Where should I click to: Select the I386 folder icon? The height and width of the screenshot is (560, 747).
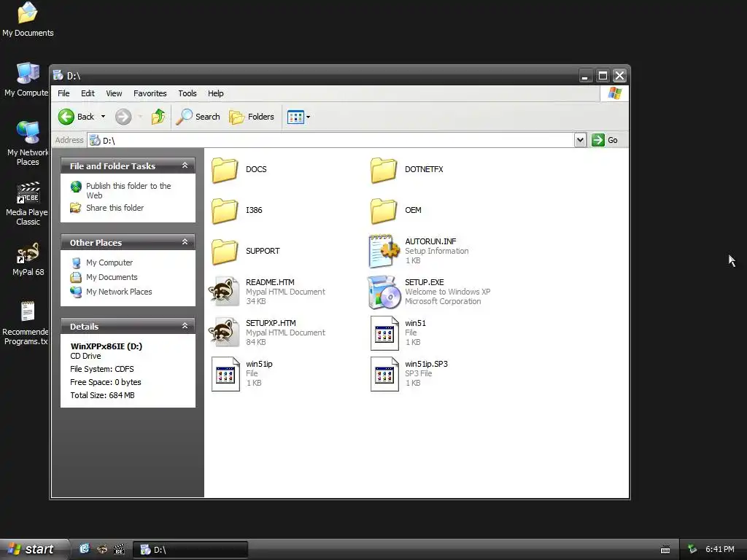(x=225, y=211)
